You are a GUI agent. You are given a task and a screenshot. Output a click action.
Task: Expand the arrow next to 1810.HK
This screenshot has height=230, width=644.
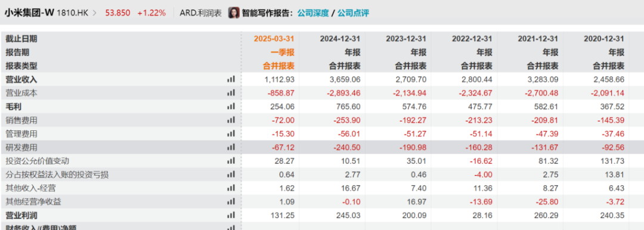pos(95,13)
